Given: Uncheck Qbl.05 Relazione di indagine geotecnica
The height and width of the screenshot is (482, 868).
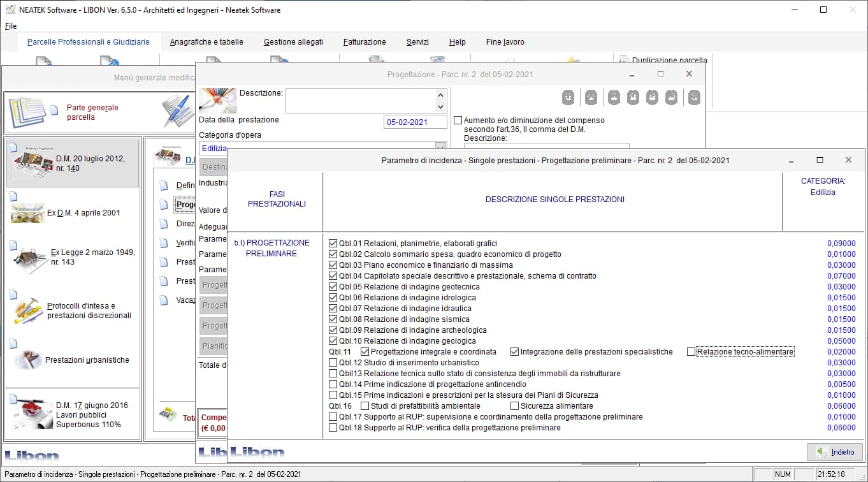Looking at the screenshot, I should click(x=333, y=287).
